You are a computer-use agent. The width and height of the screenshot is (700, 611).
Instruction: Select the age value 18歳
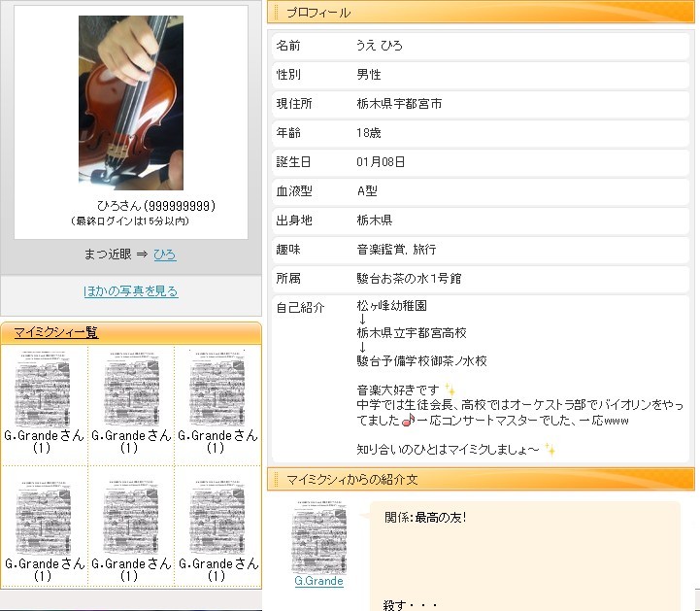369,133
